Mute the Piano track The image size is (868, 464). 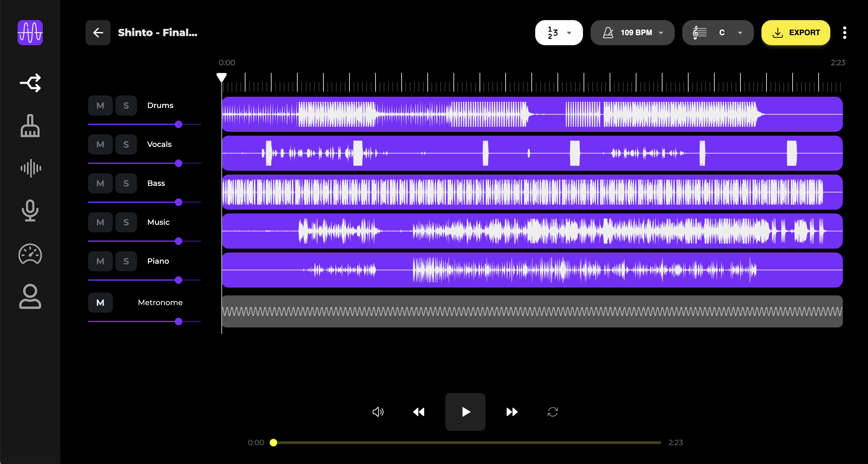pyautogui.click(x=100, y=261)
